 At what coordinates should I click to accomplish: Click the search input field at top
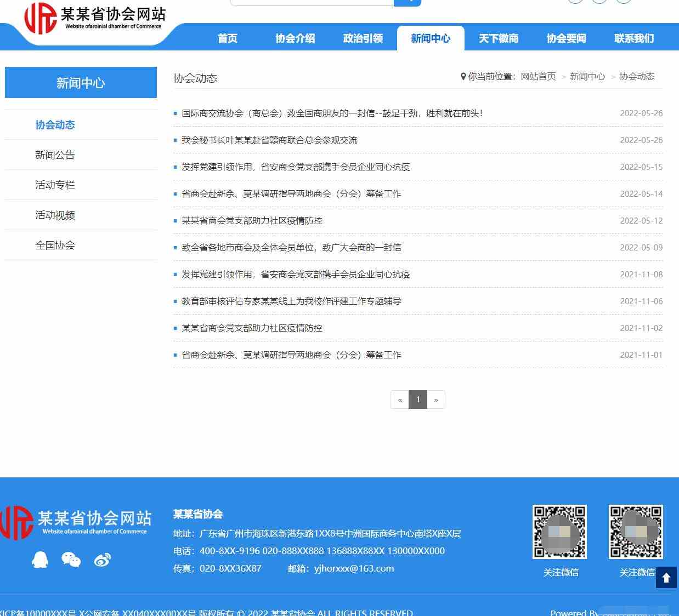pos(312,2)
